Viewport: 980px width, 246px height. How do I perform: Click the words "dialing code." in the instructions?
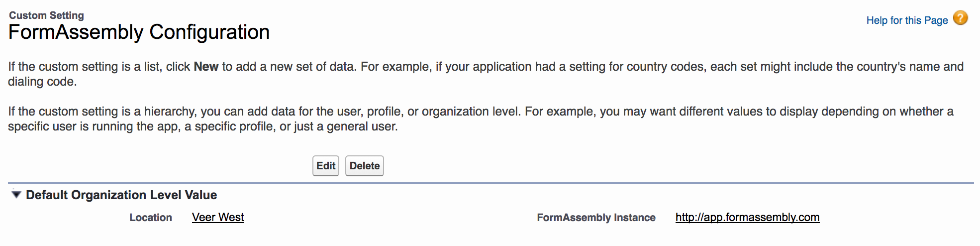click(x=42, y=82)
